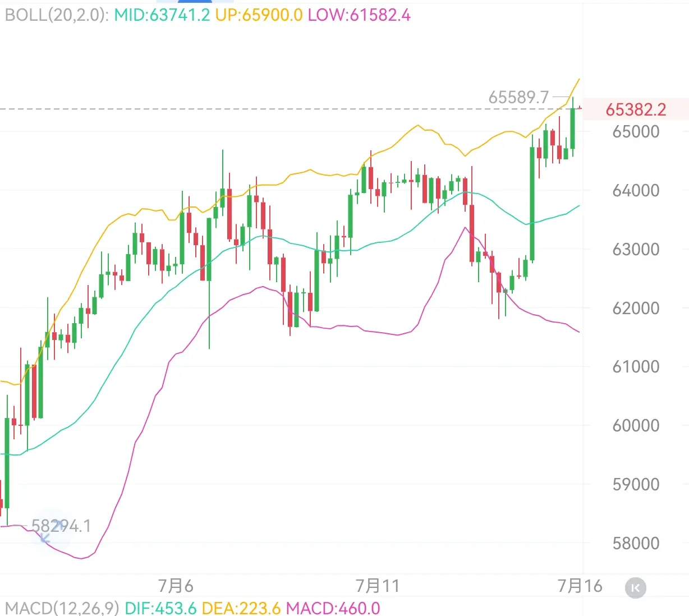Tap the round K jump-to-latest icon
This screenshot has height=616, width=689.
tap(636, 588)
